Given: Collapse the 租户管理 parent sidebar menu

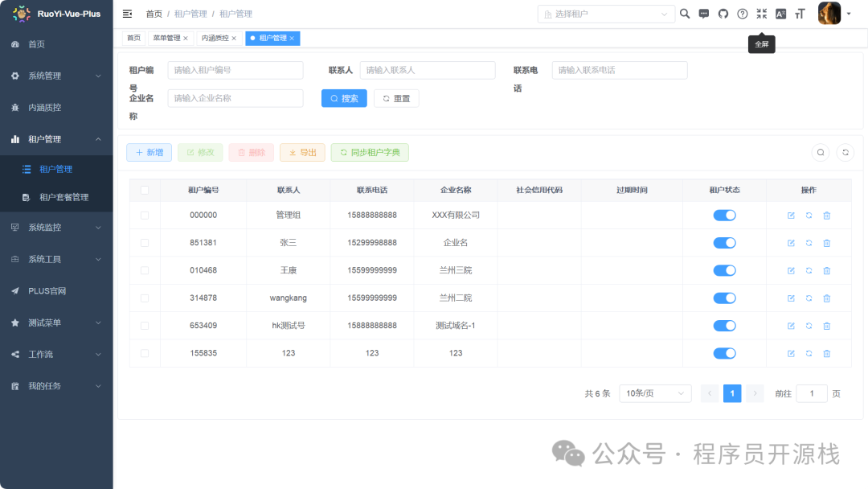Looking at the screenshot, I should [56, 139].
